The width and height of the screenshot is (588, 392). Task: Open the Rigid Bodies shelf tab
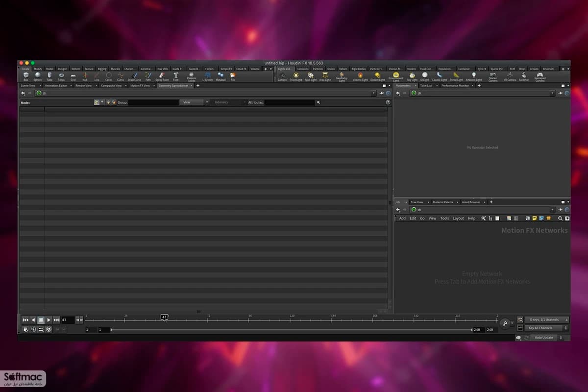(x=359, y=69)
